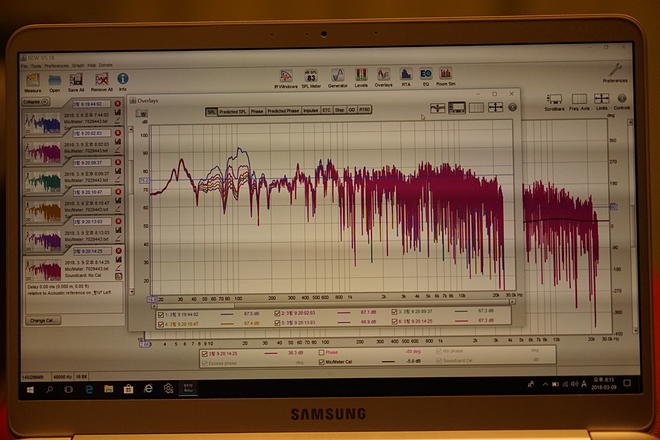The height and width of the screenshot is (440, 660).
Task: Switch to the RT60 overlay tab
Action: 365,109
